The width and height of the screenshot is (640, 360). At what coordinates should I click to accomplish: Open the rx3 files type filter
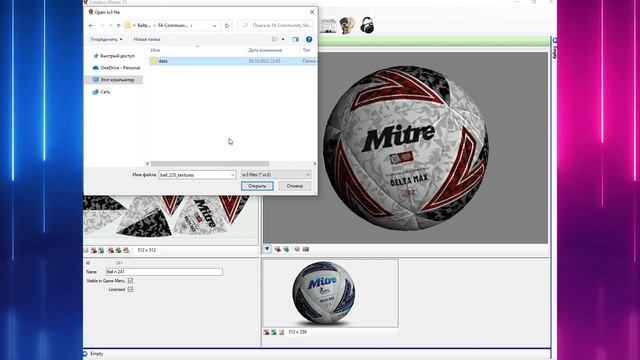276,175
